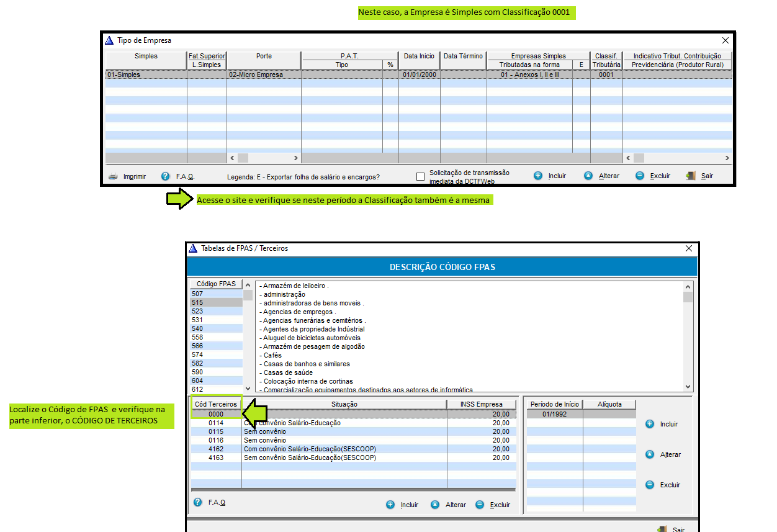
Task: Click the 01/01/2000 Data Início cell
Action: [419, 74]
